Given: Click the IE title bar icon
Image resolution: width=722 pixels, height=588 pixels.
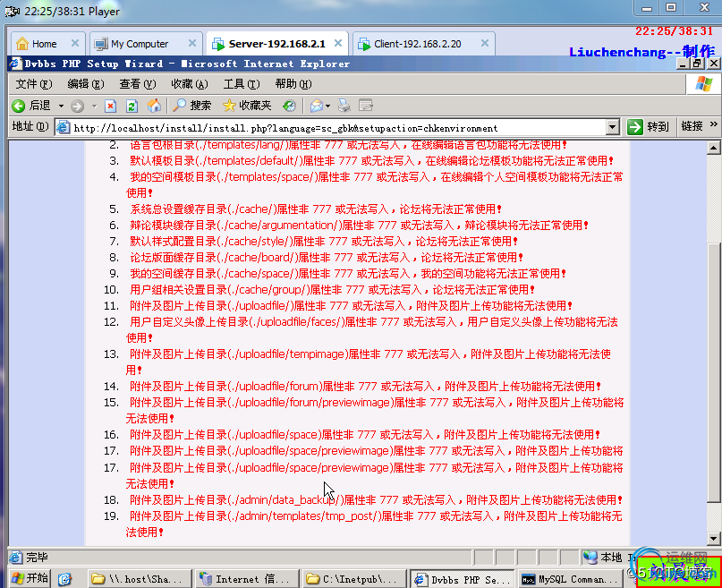Looking at the screenshot, I should [15, 64].
